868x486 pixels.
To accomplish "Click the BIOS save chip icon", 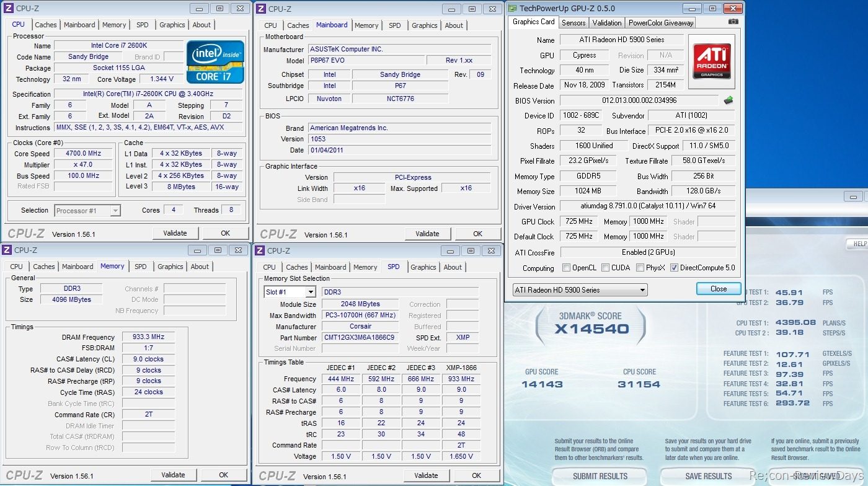I will tap(728, 100).
